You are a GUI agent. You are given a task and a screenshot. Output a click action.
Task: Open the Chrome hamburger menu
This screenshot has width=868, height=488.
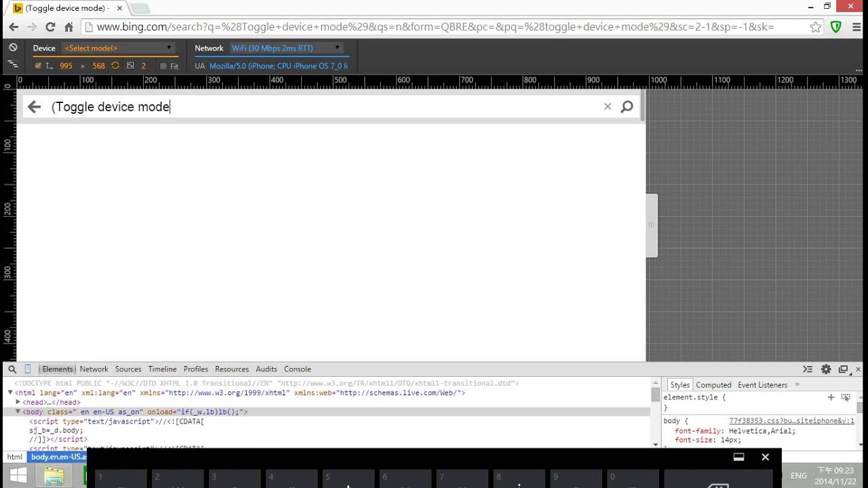[856, 27]
